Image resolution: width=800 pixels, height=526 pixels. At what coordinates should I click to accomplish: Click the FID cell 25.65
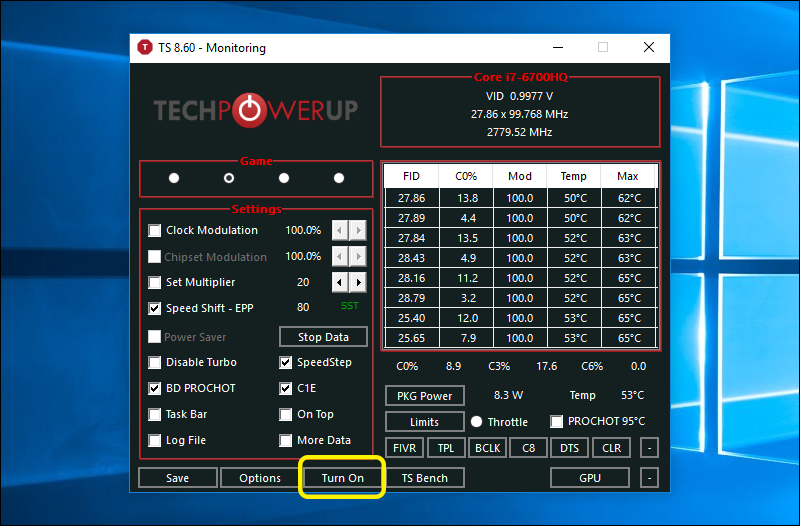point(412,338)
